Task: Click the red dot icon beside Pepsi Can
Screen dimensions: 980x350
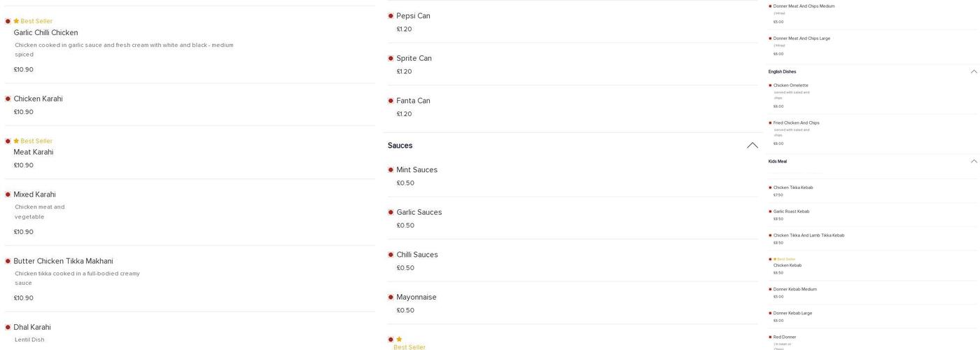Action: (x=391, y=16)
